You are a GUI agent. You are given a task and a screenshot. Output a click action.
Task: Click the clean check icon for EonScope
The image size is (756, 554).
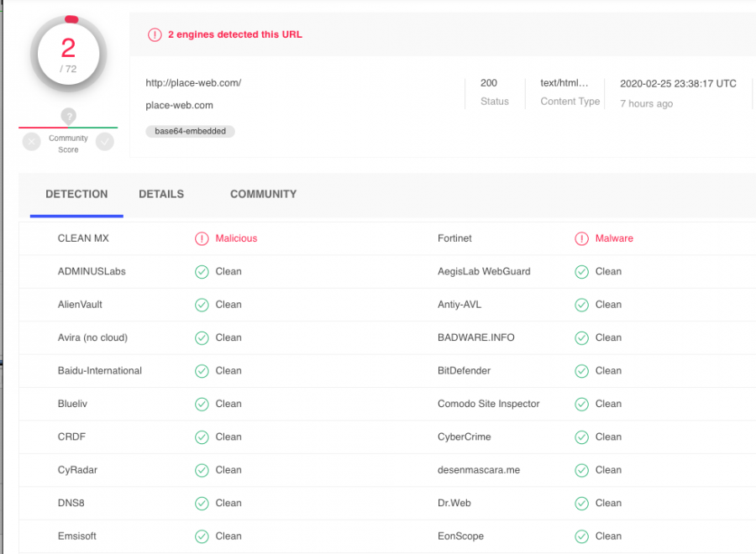click(581, 536)
